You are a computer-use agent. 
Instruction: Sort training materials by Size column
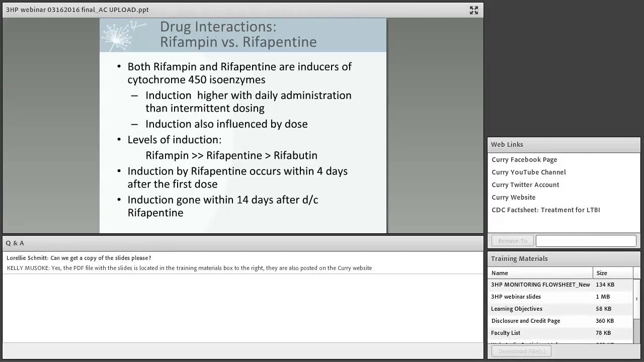click(x=613, y=273)
